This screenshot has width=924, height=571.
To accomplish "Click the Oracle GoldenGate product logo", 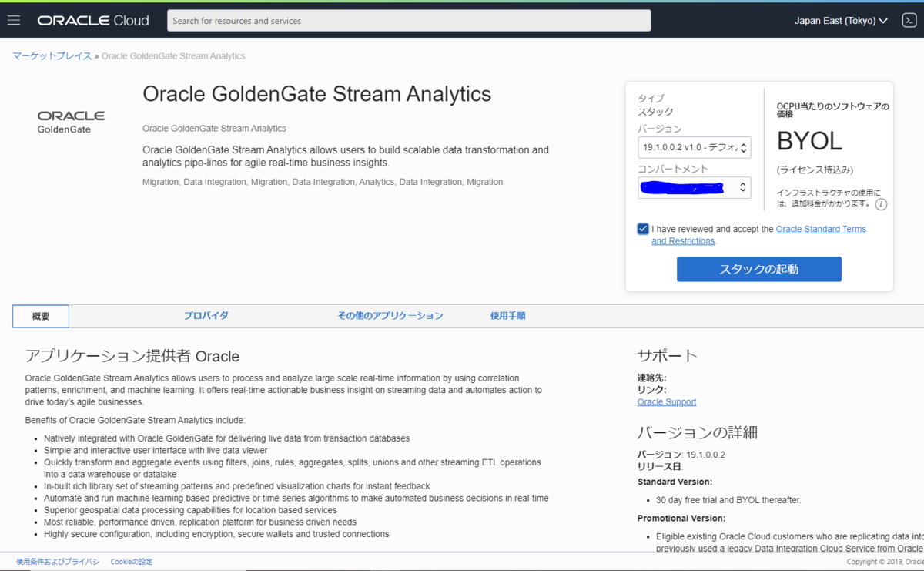I will pos(71,121).
